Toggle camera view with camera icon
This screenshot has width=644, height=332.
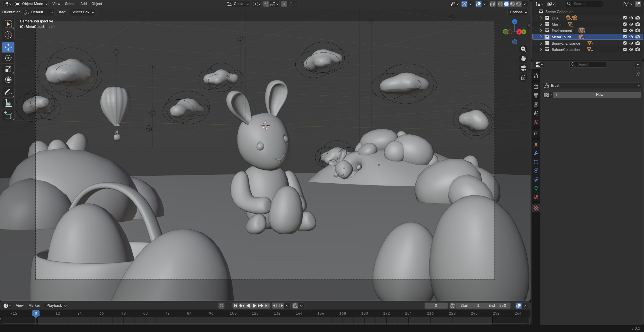[523, 68]
